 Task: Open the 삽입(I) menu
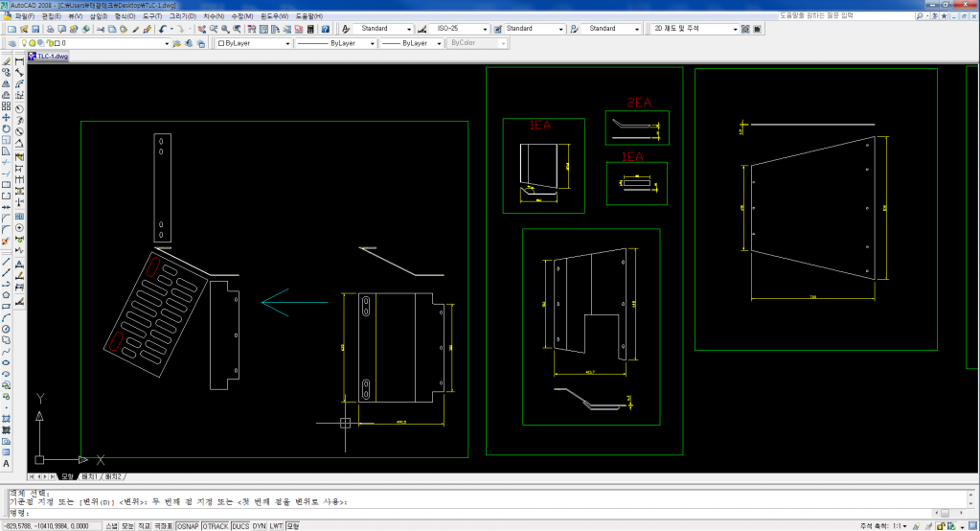click(99, 16)
